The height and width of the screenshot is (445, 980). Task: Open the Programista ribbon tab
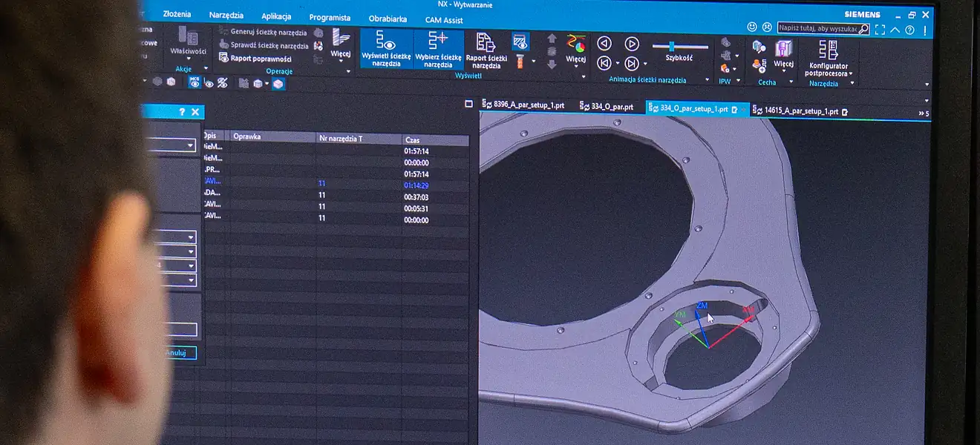pos(330,18)
